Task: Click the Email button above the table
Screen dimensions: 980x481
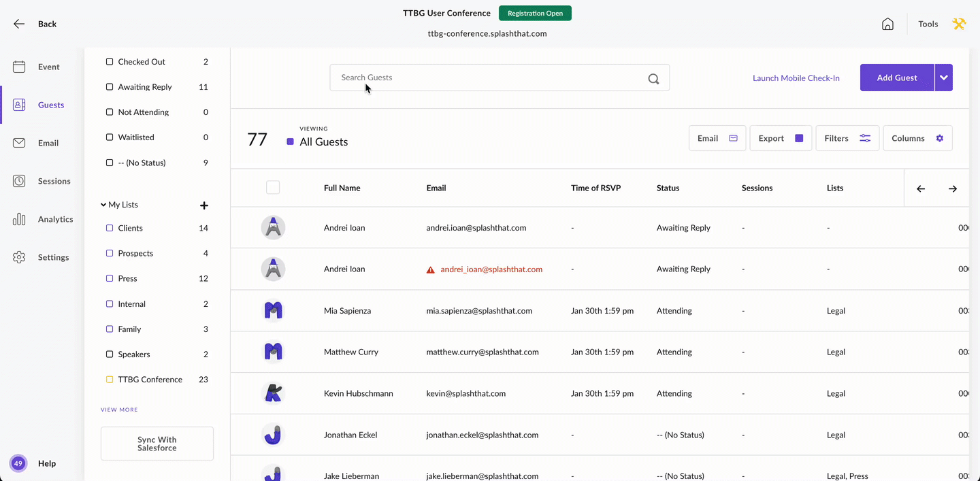Action: coord(717,138)
